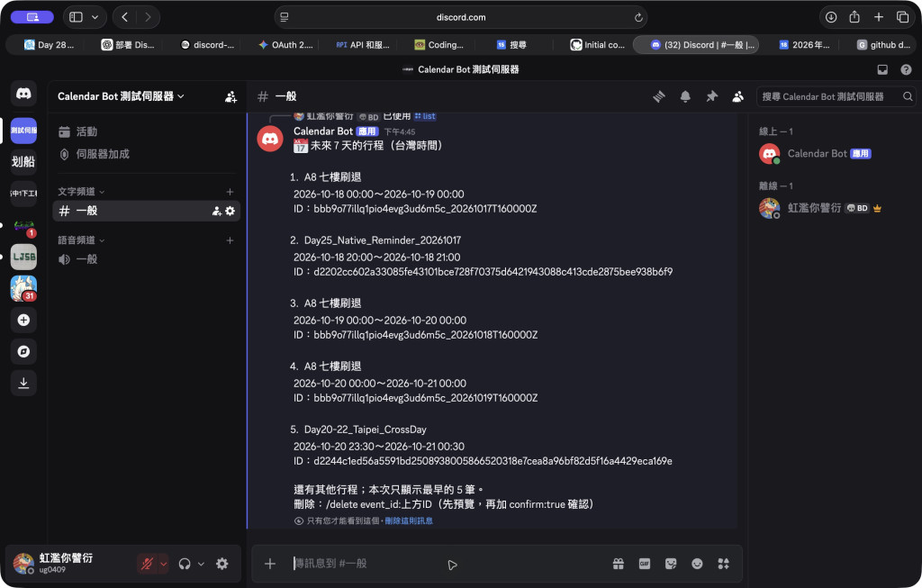Show pinned messages pin icon
The image size is (922, 588).
(x=711, y=96)
